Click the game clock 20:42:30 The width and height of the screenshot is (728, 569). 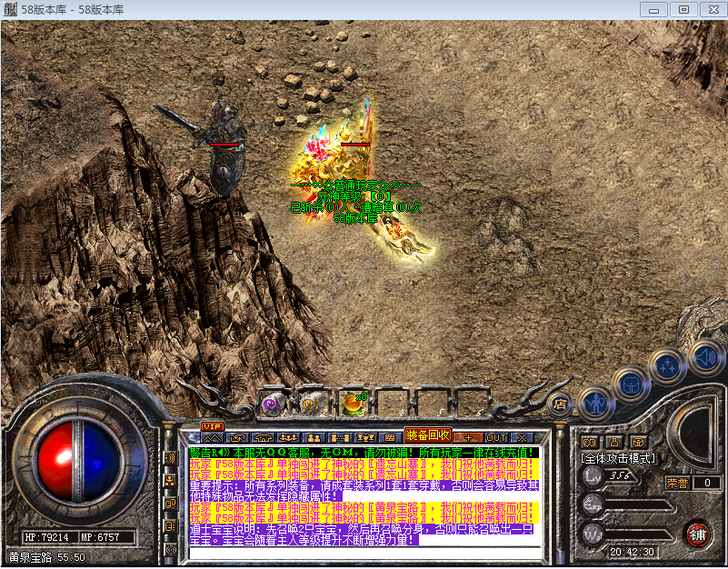point(632,552)
